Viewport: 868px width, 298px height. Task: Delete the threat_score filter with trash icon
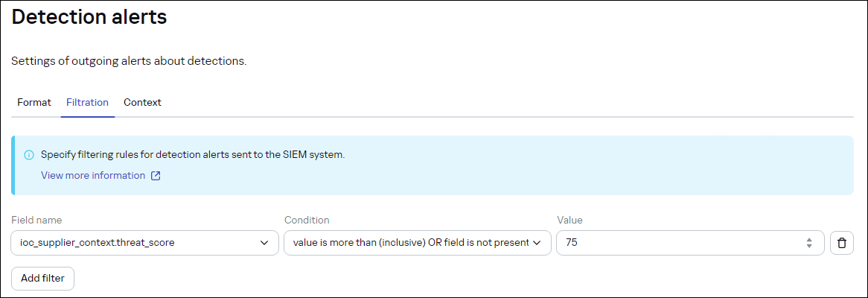842,243
